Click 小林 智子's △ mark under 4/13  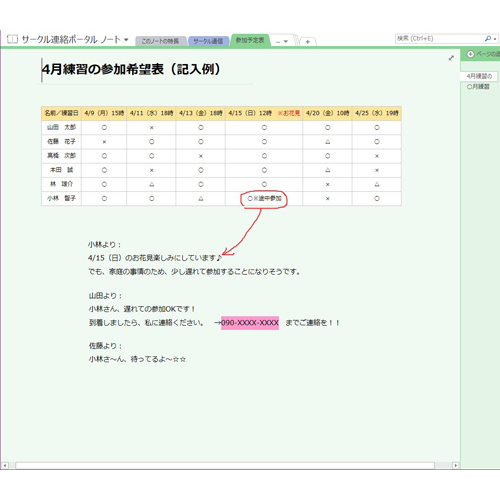point(201,199)
